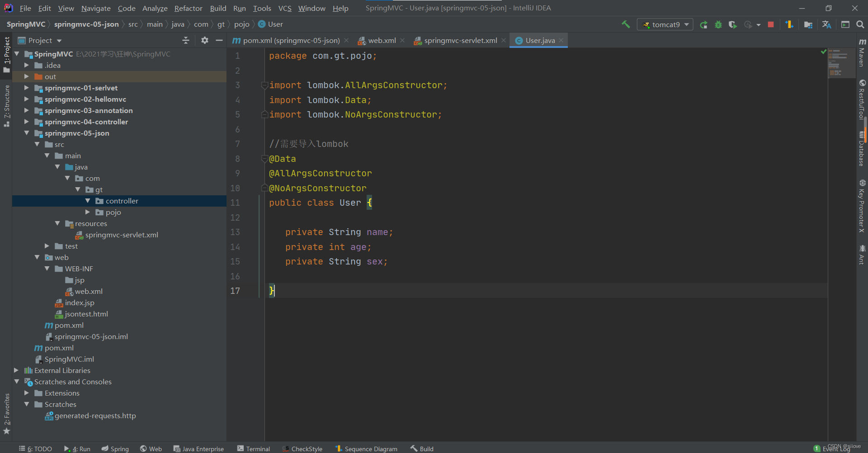This screenshot has width=868, height=453.
Task: Toggle the Structure tool window
Action: click(x=6, y=106)
